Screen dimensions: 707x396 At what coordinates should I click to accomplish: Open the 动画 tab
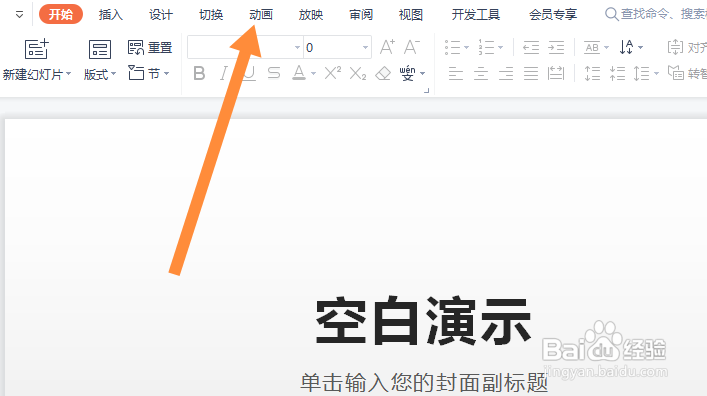261,14
